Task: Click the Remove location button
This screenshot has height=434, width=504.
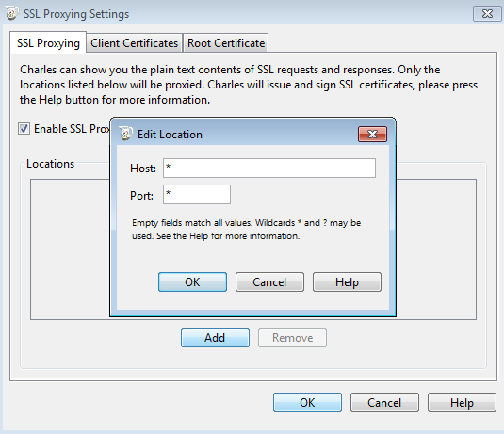Action: point(292,338)
